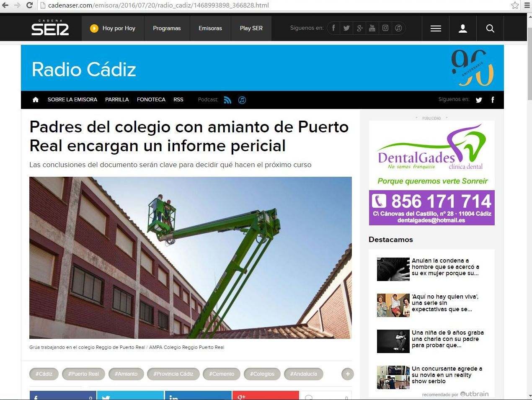Go to Radio Cádiz home icon
Viewport: 532px width, 400px height.
[36, 100]
